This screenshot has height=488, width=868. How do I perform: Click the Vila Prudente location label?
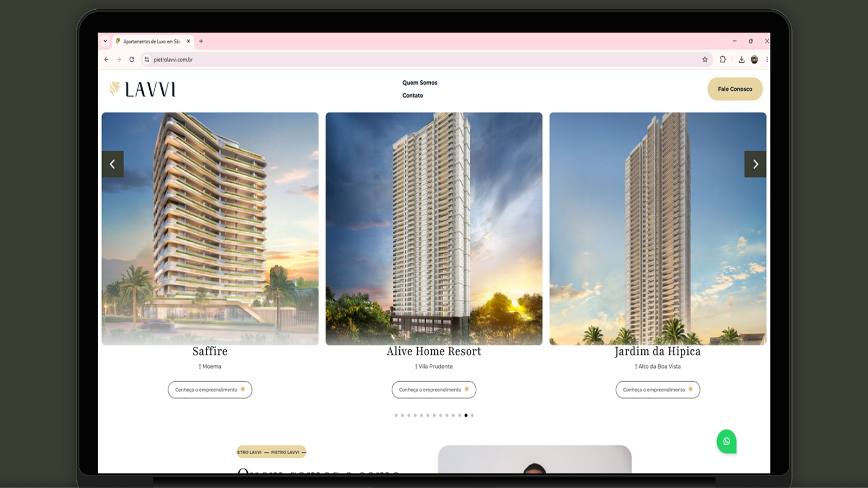coord(434,367)
